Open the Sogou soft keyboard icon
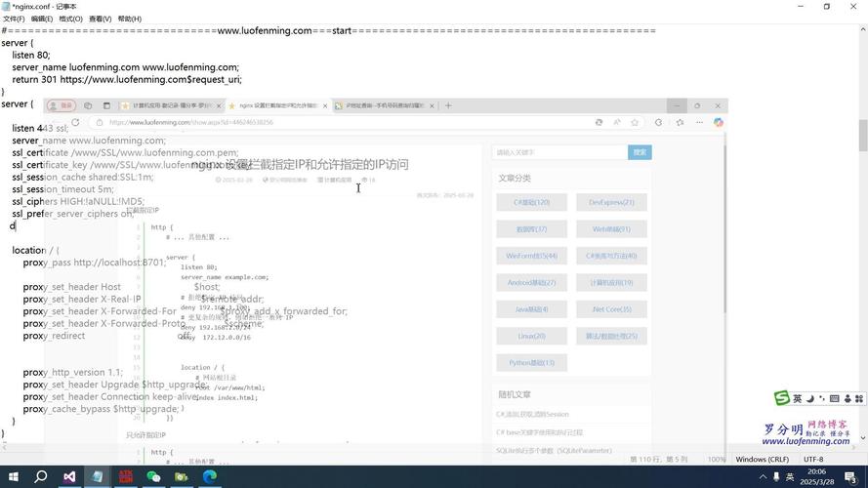Screen dimensions: 868x488 (x=834, y=398)
